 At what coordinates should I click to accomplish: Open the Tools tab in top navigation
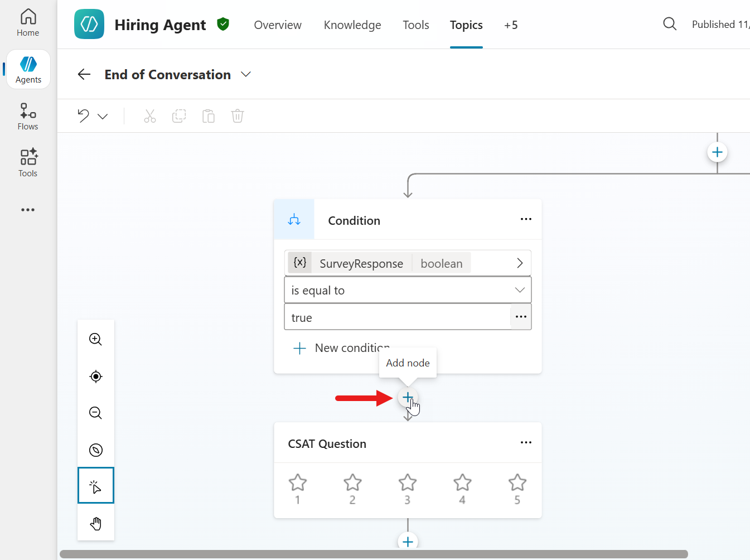[416, 25]
